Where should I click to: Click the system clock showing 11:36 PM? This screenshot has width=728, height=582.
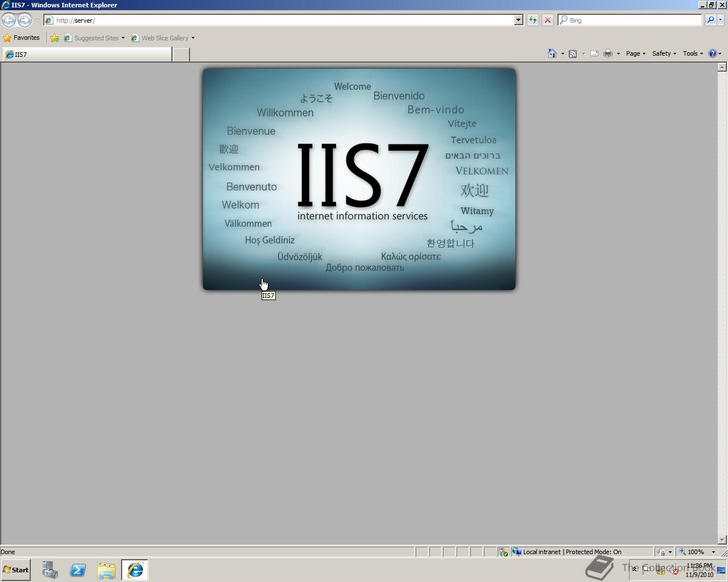(x=699, y=570)
